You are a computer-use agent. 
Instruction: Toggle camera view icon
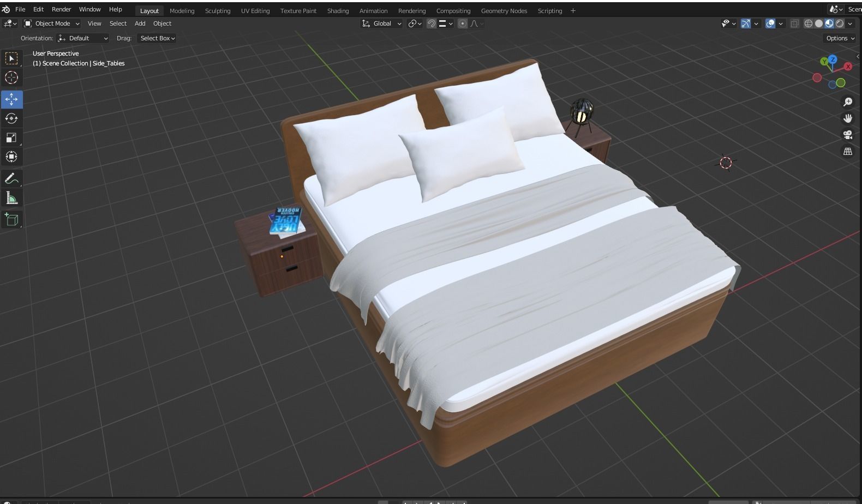pos(848,135)
